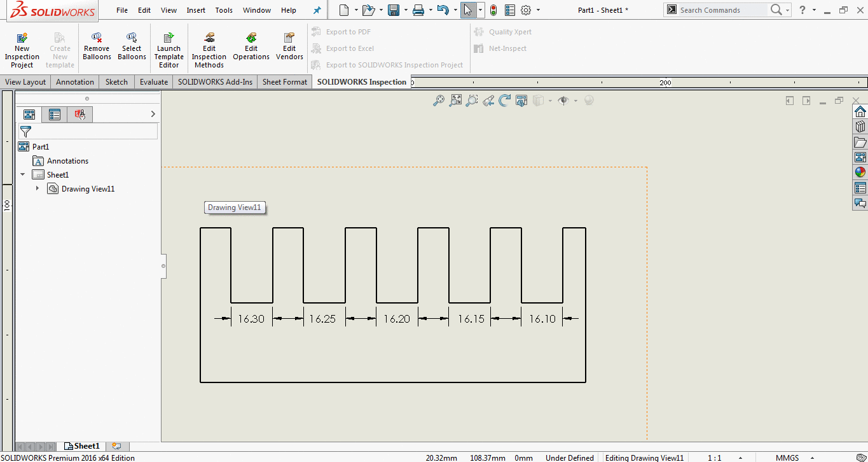Open Edit Inspection Methods
This screenshot has width=868, height=462.
[209, 38]
